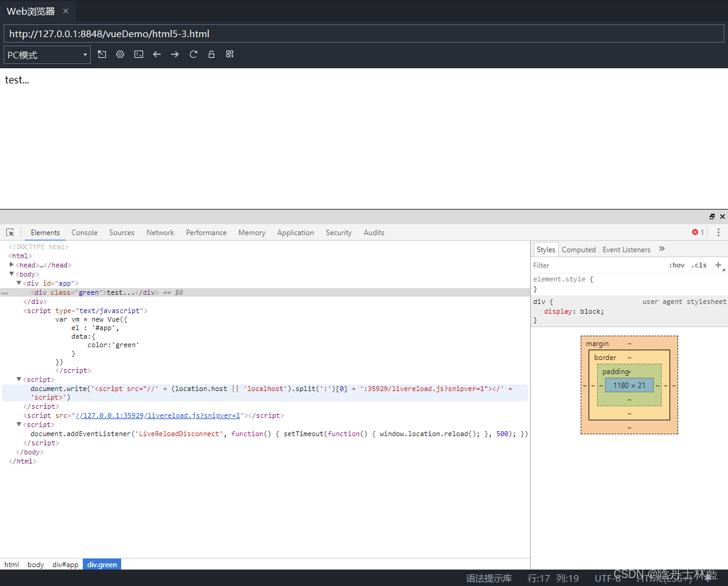Click the test... text on the page
The width and height of the screenshot is (728, 586).
click(x=16, y=80)
